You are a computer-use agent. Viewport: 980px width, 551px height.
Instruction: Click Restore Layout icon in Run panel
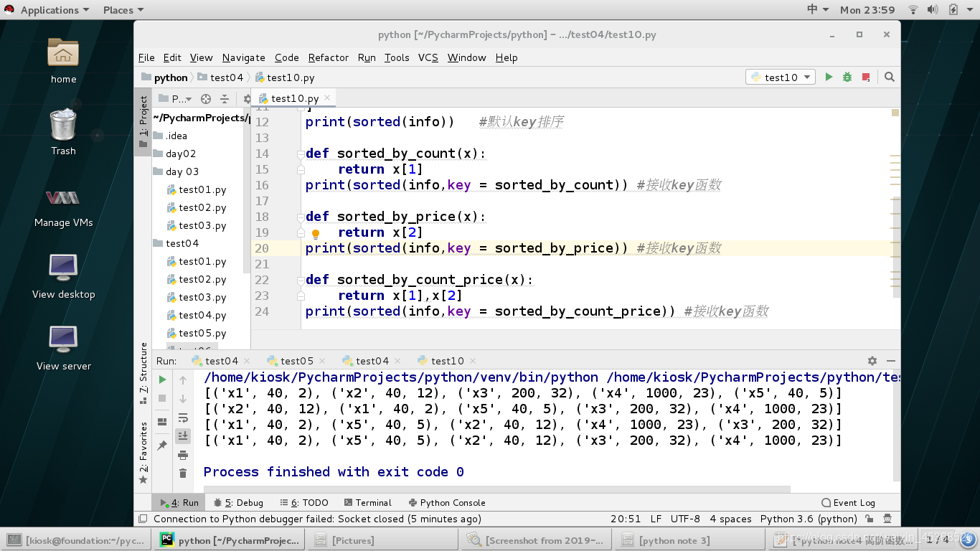point(163,422)
